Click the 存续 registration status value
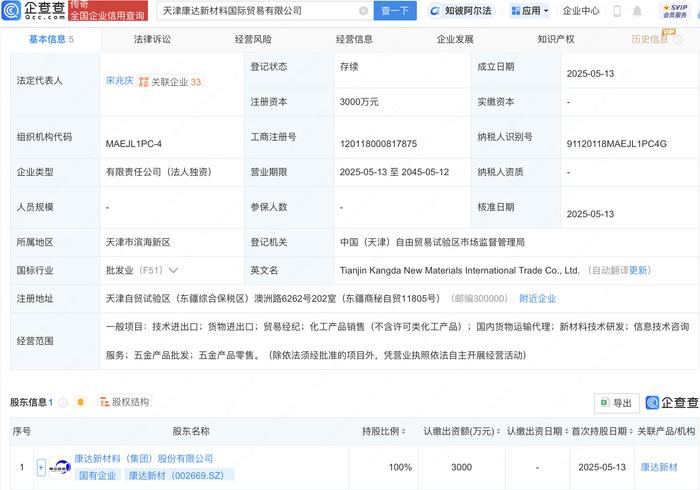The width and height of the screenshot is (700, 490). pyautogui.click(x=349, y=67)
